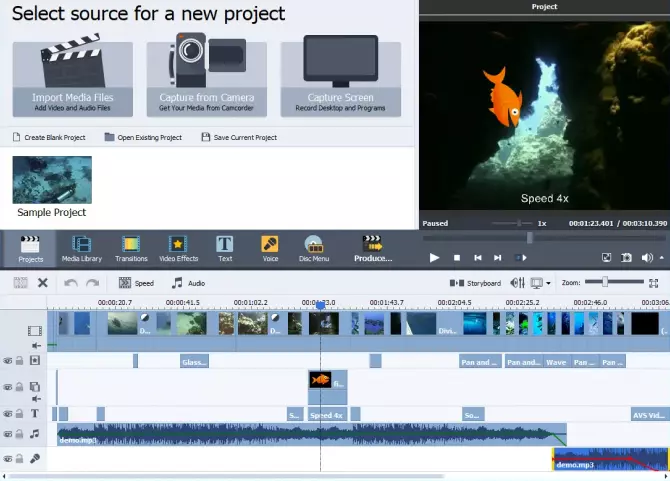
Task: Click the music note track icon
Action: coord(35,434)
